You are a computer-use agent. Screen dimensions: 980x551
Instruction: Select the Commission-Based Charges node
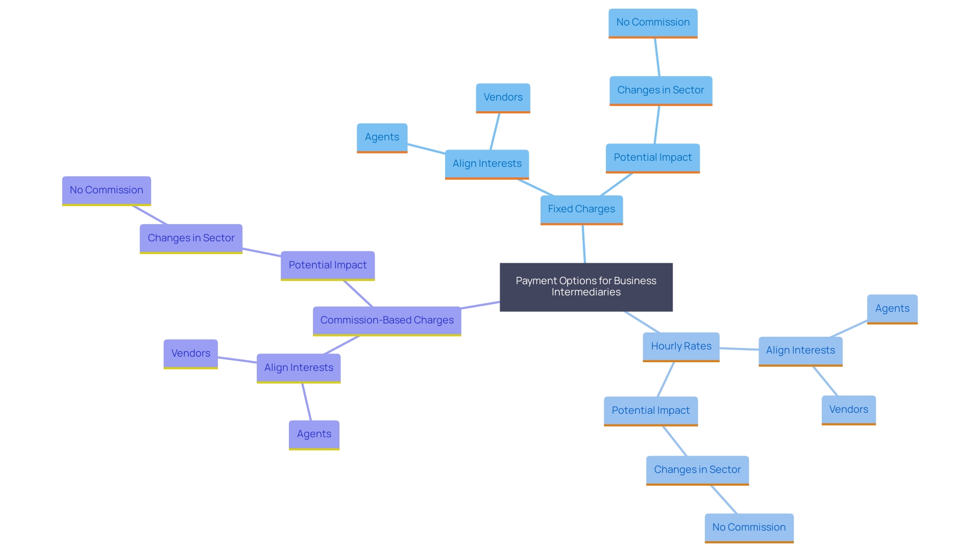(389, 319)
